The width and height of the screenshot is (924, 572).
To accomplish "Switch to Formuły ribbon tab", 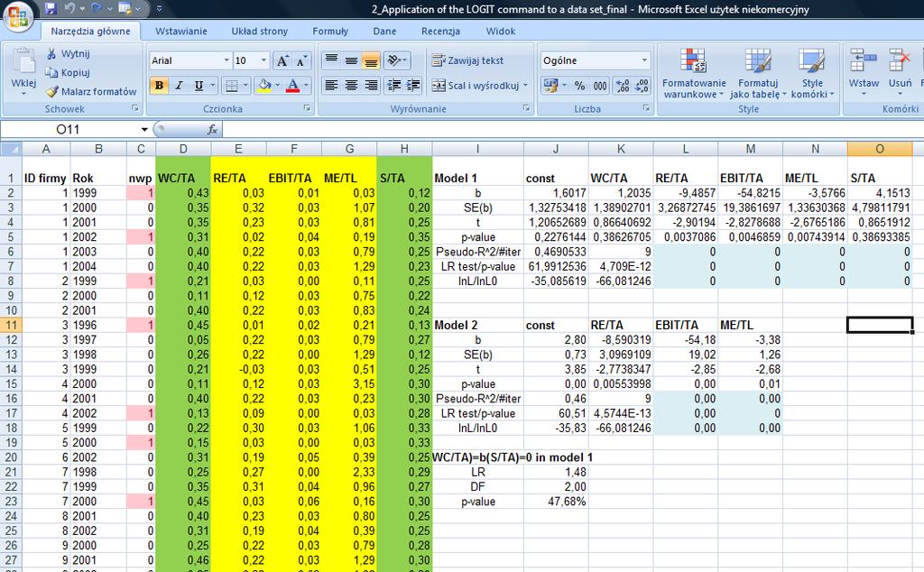I will [x=330, y=32].
